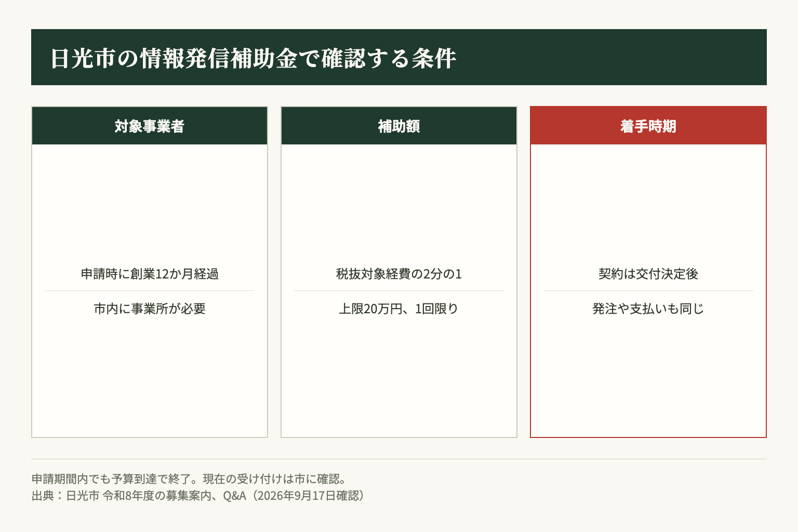798x532 pixels.
Task: Click the text 発注や支払いも同じ
Action: [x=648, y=309]
